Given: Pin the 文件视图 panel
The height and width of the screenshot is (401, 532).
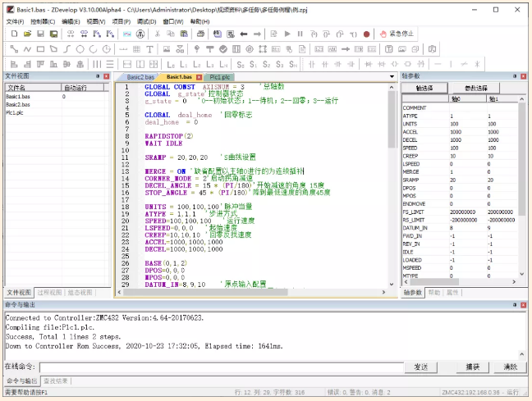Looking at the screenshot, I should [x=98, y=76].
